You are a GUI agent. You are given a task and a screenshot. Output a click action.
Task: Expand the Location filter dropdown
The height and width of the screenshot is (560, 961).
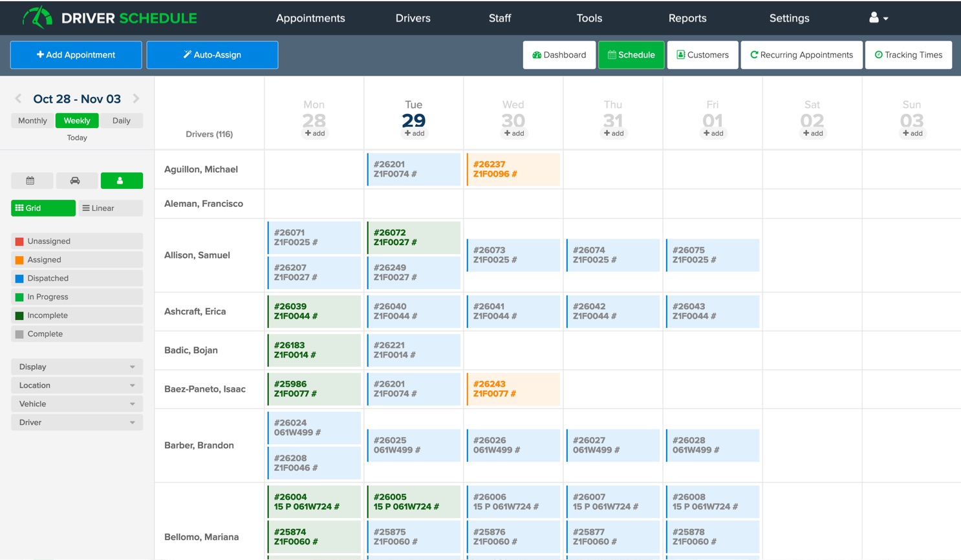coord(76,385)
